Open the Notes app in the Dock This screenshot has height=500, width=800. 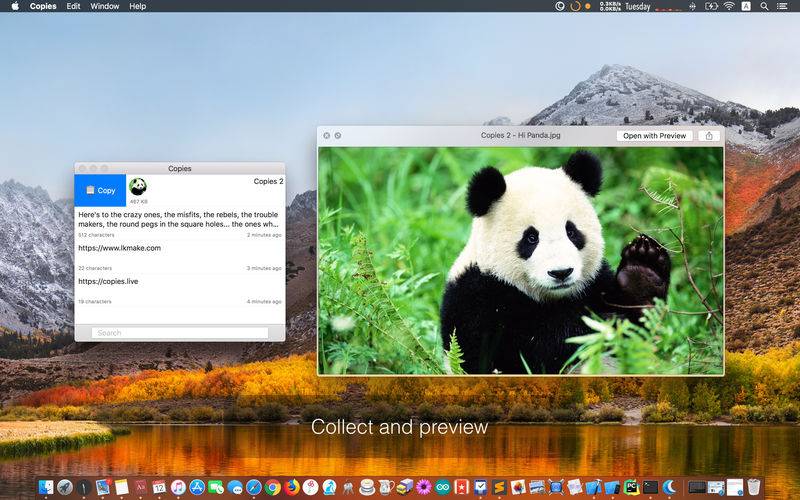click(x=121, y=487)
